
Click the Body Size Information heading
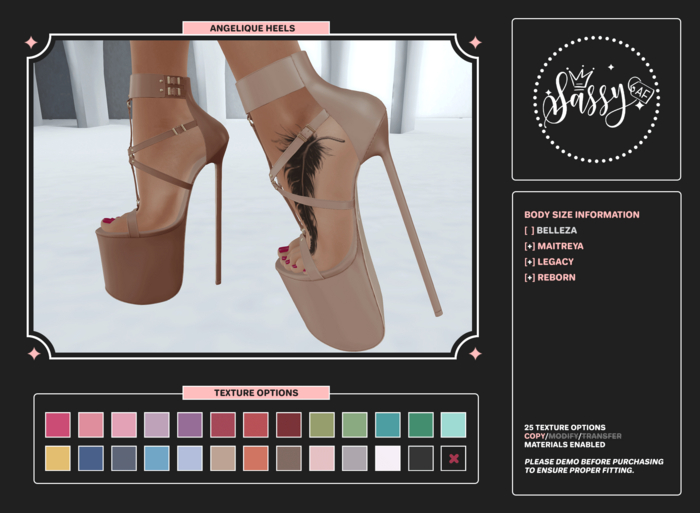(x=582, y=215)
